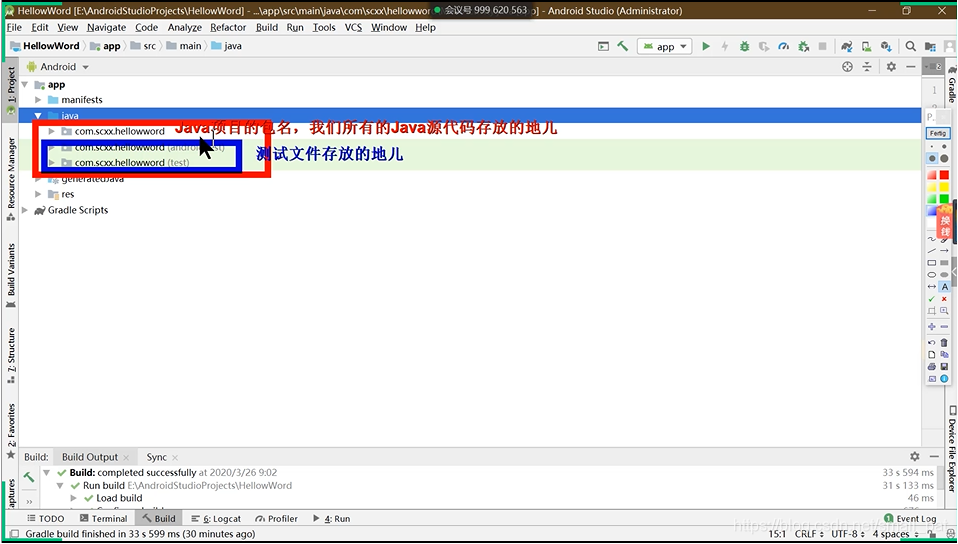Toggle the 2: Favorites tool window
Viewport: 958px width, 544px height.
pos(11,431)
